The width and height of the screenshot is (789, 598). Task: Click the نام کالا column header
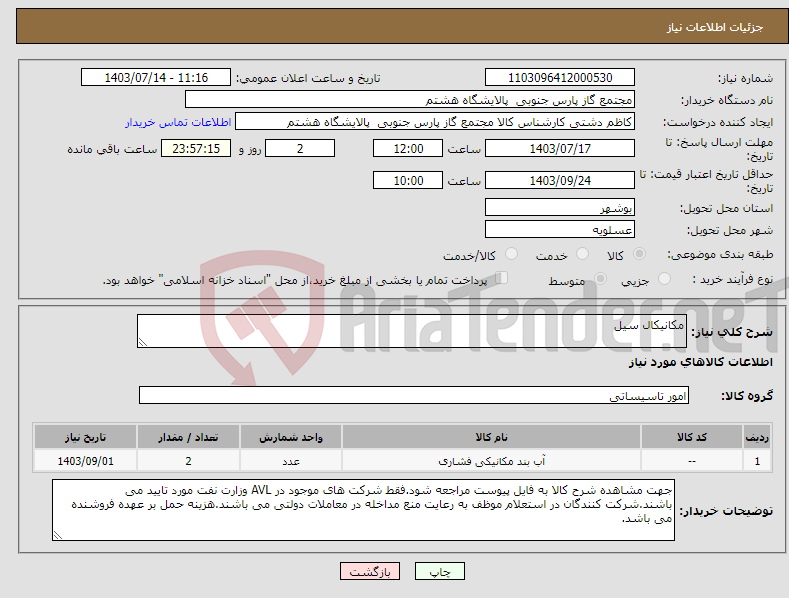(491, 437)
